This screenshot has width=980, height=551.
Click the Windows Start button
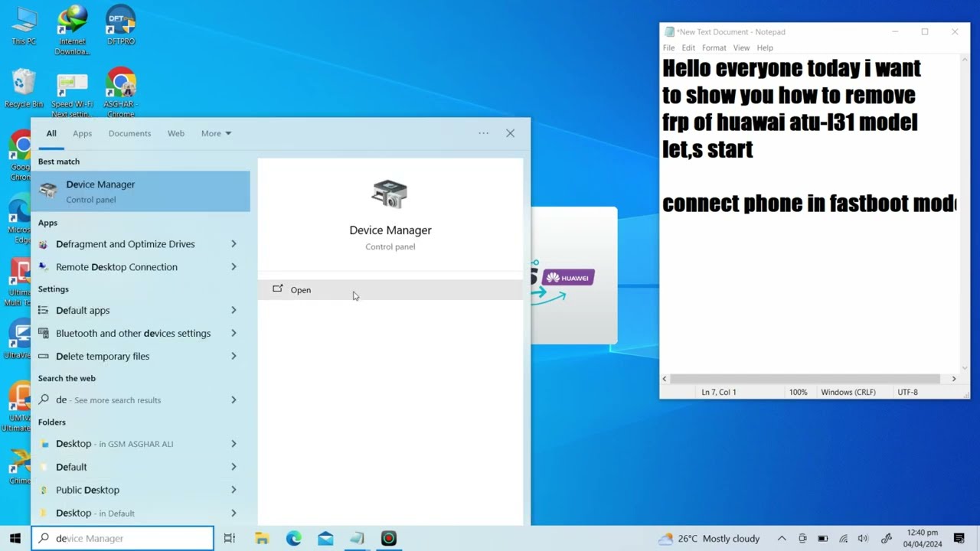pyautogui.click(x=15, y=539)
